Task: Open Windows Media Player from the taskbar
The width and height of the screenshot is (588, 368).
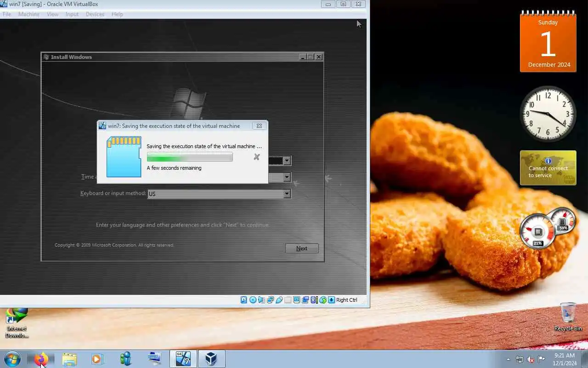Action: 97,359
